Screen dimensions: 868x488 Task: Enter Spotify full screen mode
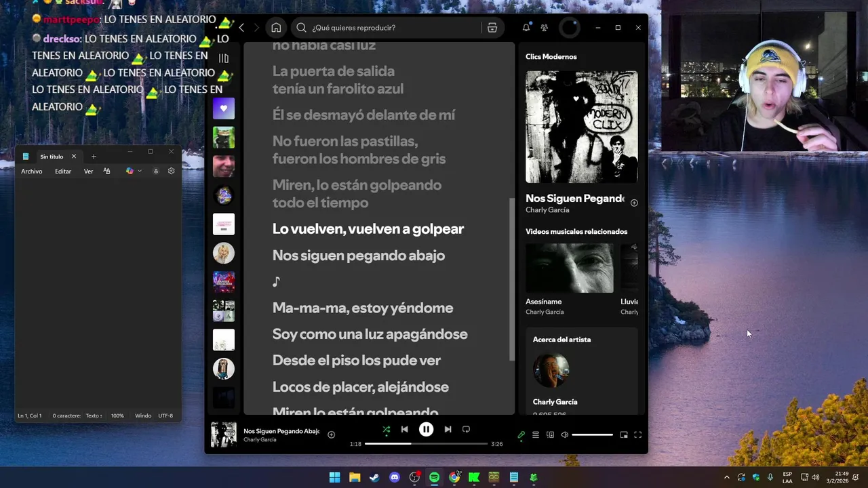[x=637, y=435]
